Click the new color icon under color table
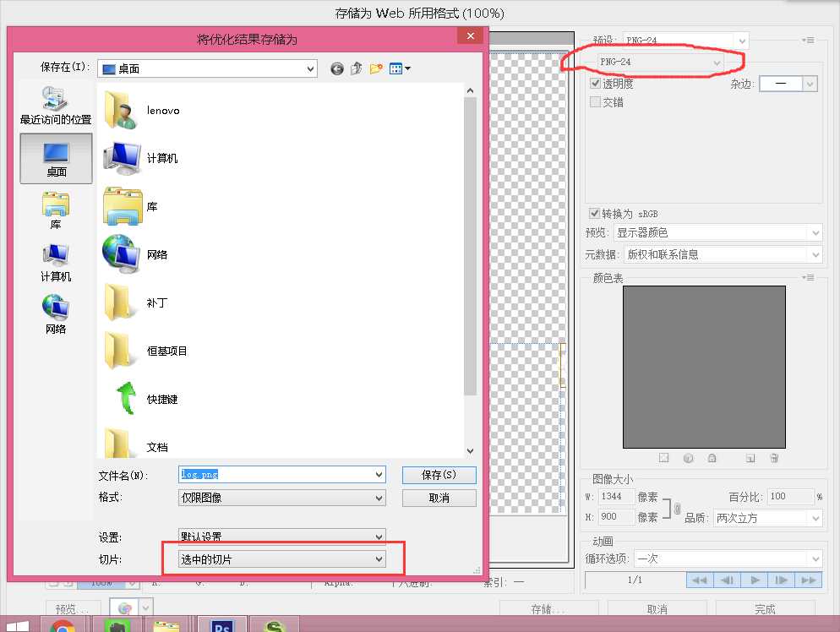The height and width of the screenshot is (632, 840). 750,458
